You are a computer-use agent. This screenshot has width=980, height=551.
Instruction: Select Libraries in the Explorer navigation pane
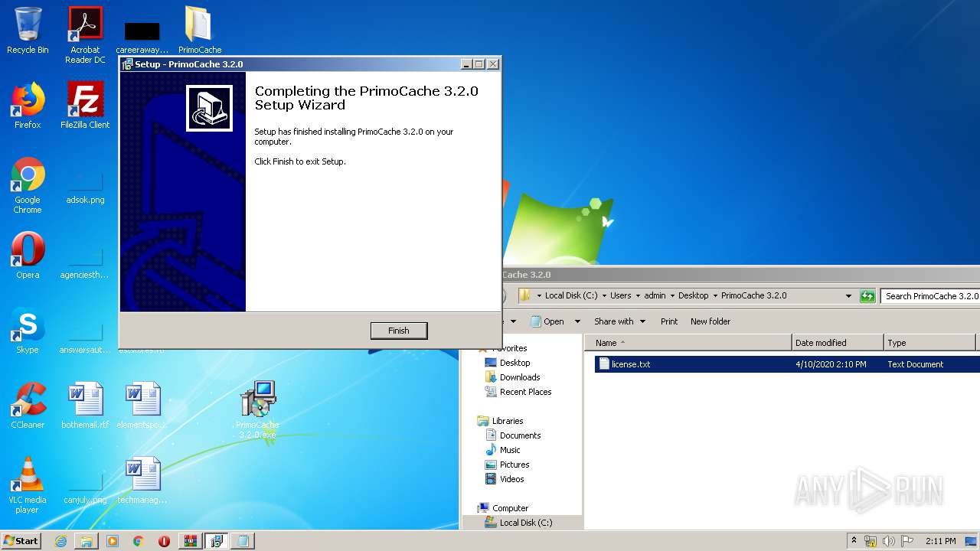coord(508,421)
